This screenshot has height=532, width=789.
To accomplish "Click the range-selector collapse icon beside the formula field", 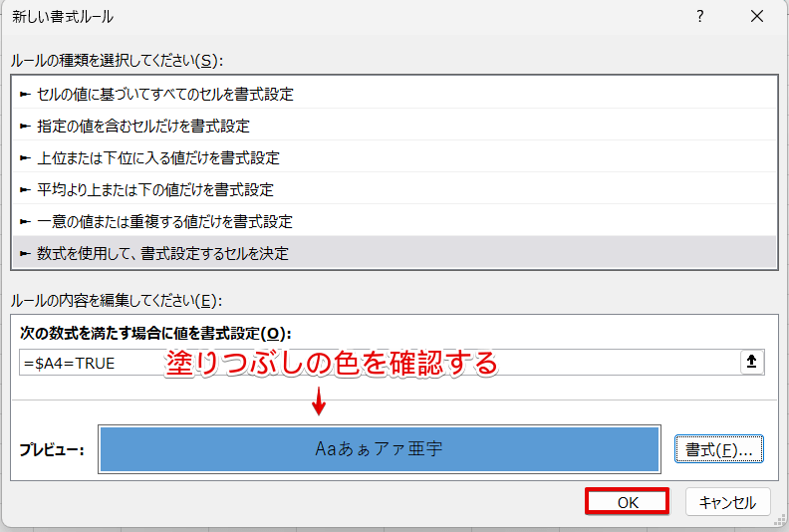I will click(x=751, y=362).
